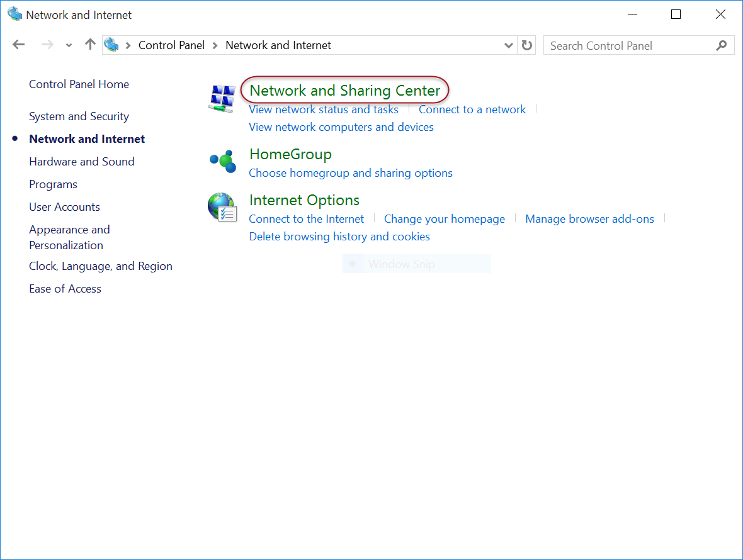Select Hardware and Sound in sidebar
The image size is (743, 560).
pyautogui.click(x=82, y=162)
